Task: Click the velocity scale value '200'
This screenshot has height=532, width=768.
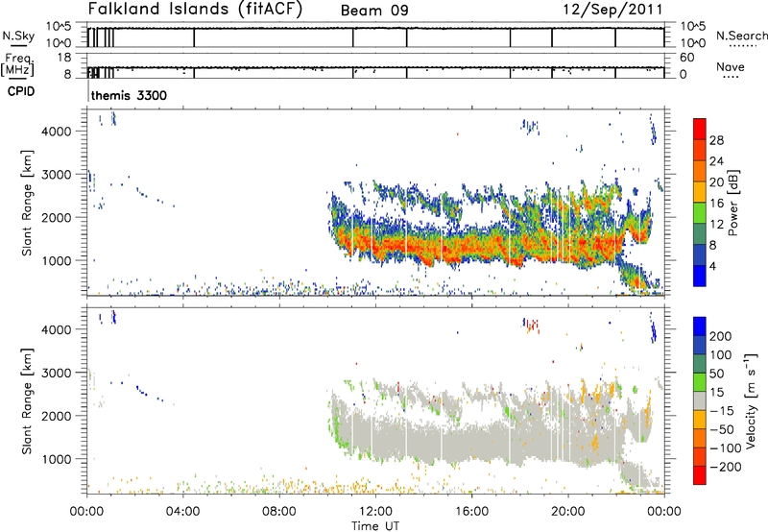Action: click(x=721, y=336)
